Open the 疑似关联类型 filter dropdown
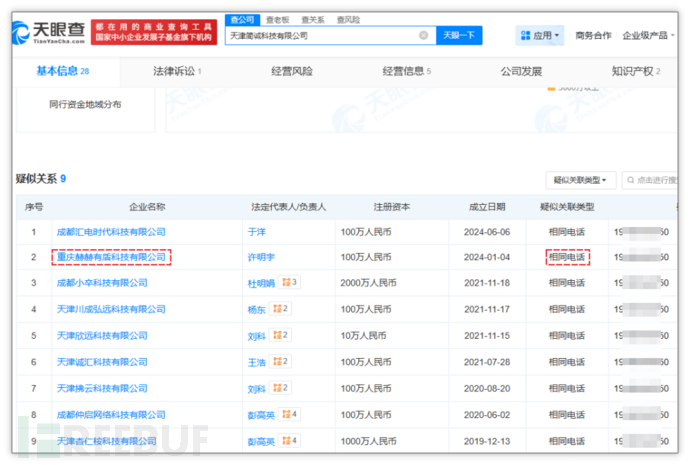Screen dimensions: 690x465 [x=580, y=180]
